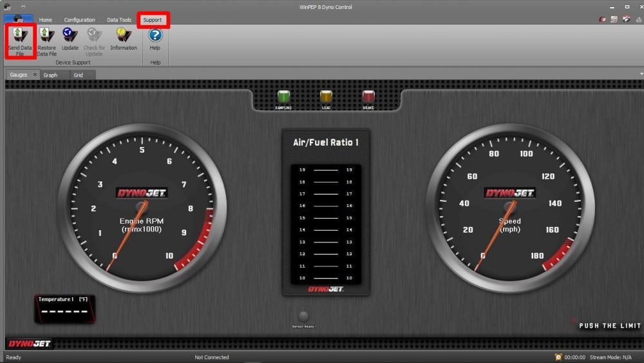Click the 'Not Connected' status text
The height and width of the screenshot is (363, 644).
211,357
